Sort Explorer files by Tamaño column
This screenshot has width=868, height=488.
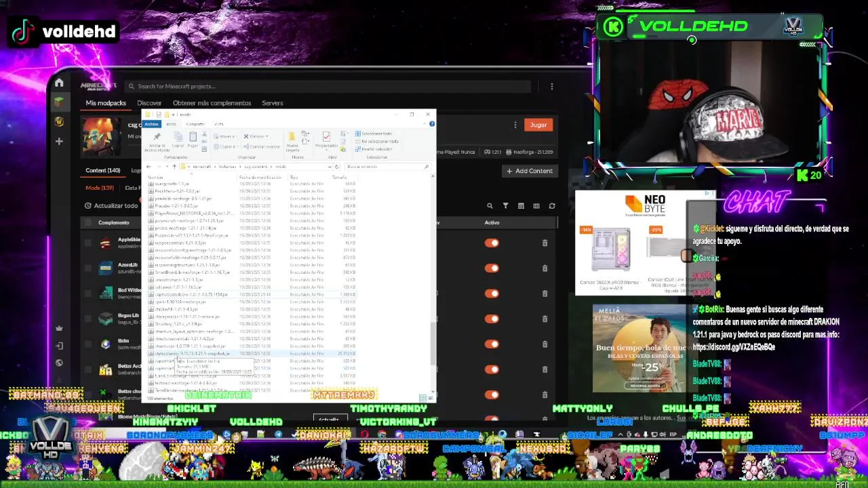(x=340, y=178)
